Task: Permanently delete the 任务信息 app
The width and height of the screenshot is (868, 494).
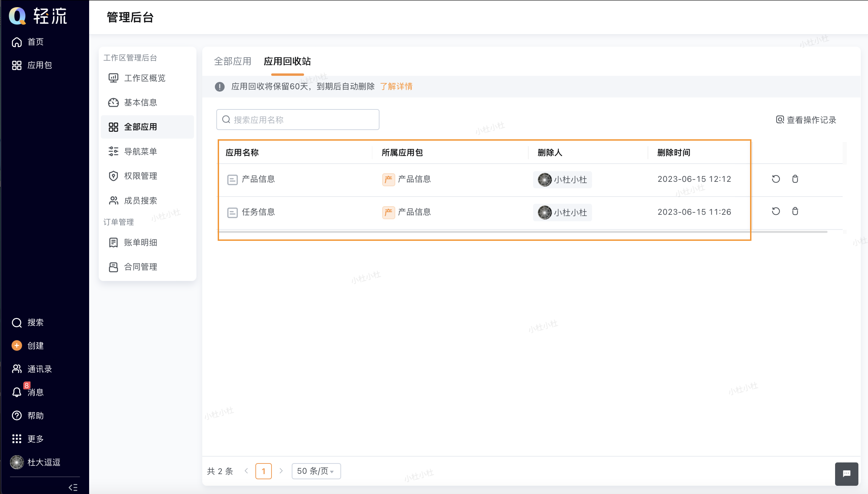Action: (x=795, y=211)
